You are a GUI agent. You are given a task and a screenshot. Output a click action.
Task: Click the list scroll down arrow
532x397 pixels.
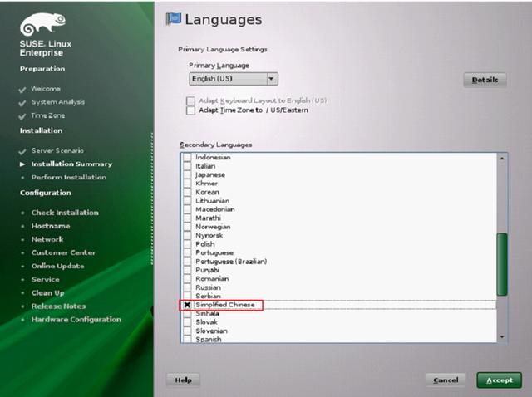tap(502, 337)
